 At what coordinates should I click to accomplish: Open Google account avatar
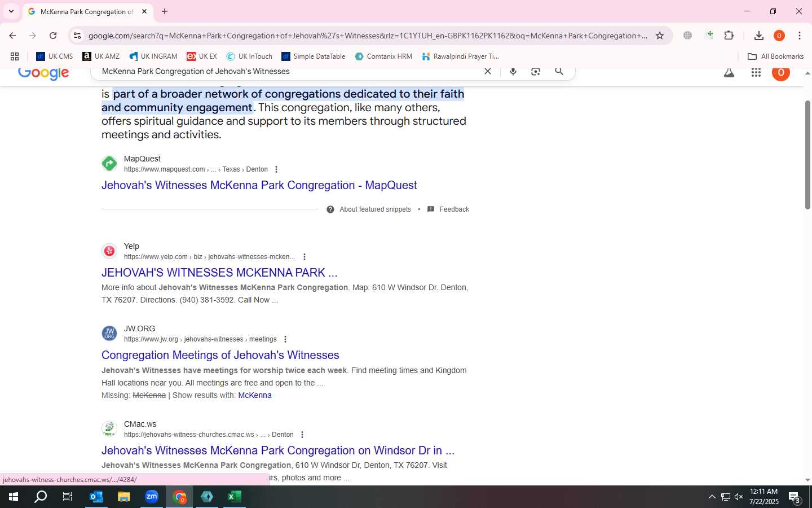[781, 73]
